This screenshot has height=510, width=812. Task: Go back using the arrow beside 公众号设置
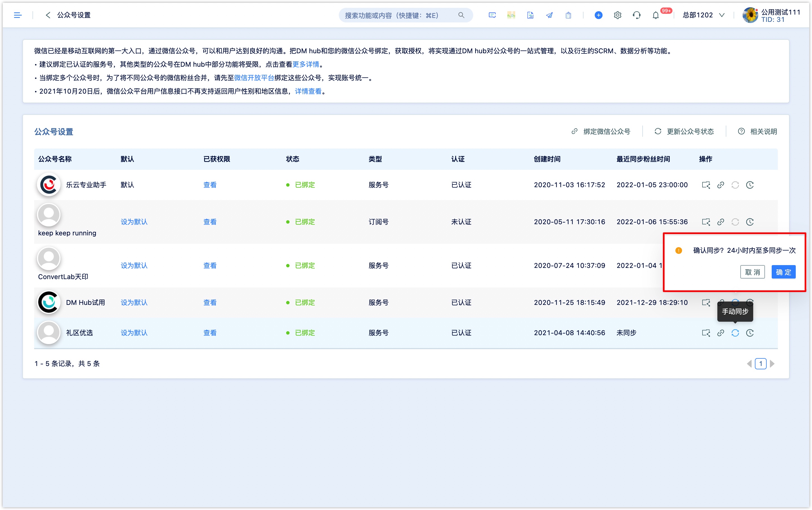point(48,15)
